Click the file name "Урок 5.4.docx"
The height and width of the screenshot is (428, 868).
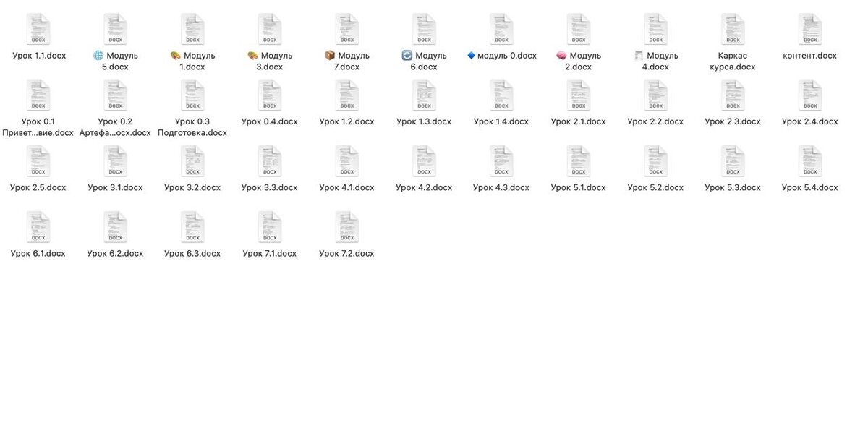point(810,188)
